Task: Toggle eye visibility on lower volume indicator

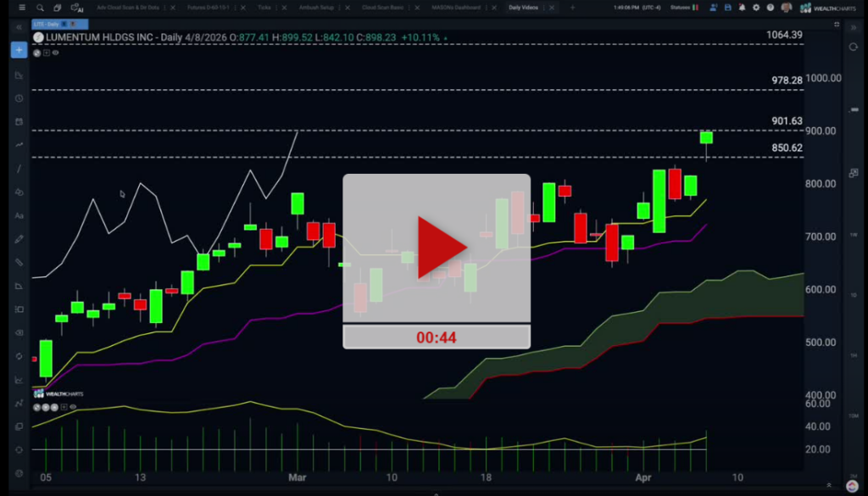Action: coord(75,407)
